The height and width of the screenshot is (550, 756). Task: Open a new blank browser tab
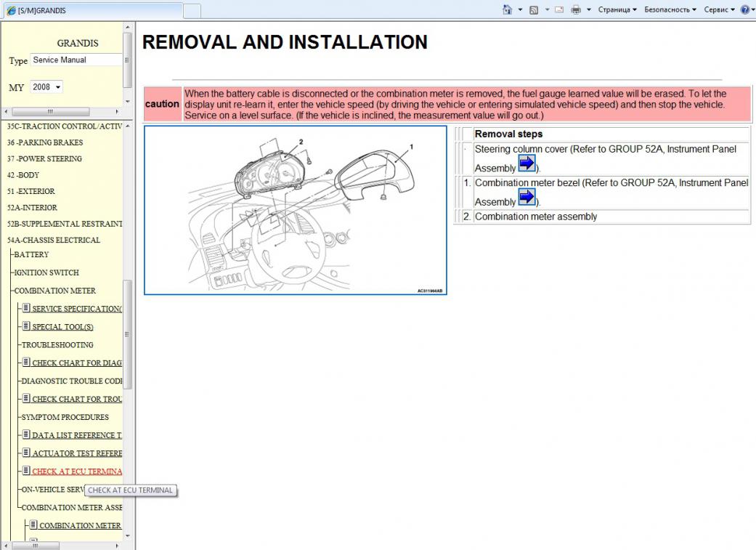click(192, 11)
